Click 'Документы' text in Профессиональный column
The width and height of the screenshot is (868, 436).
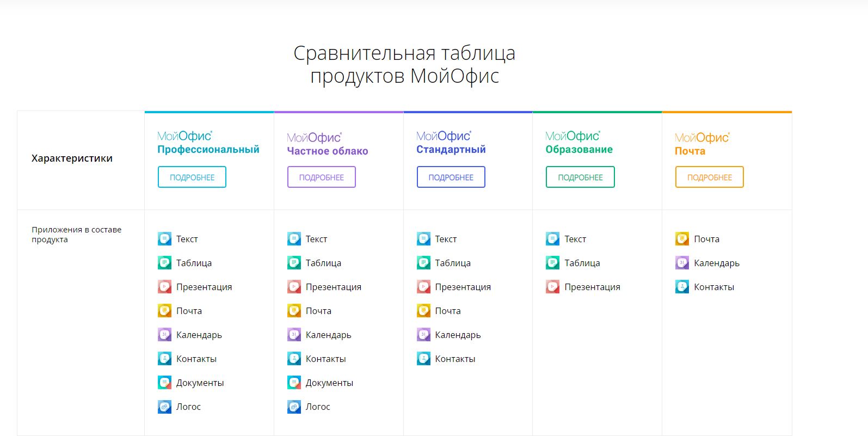[200, 383]
